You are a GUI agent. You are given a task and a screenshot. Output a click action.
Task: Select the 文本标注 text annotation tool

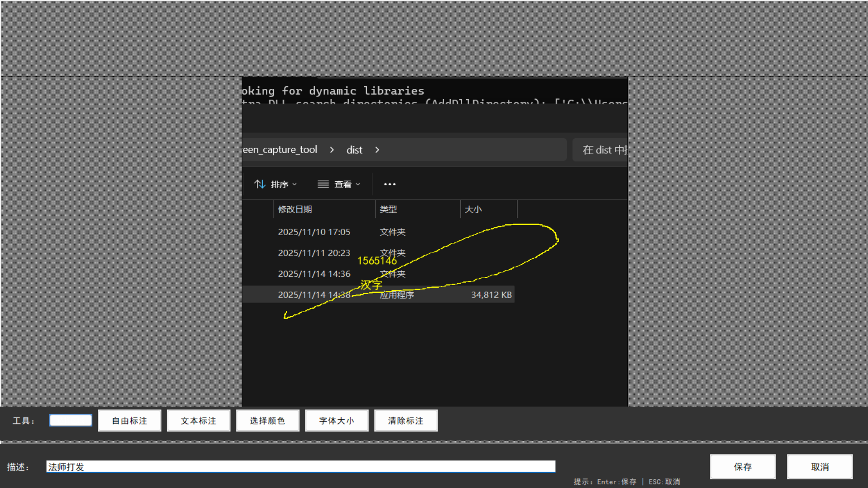(198, 420)
